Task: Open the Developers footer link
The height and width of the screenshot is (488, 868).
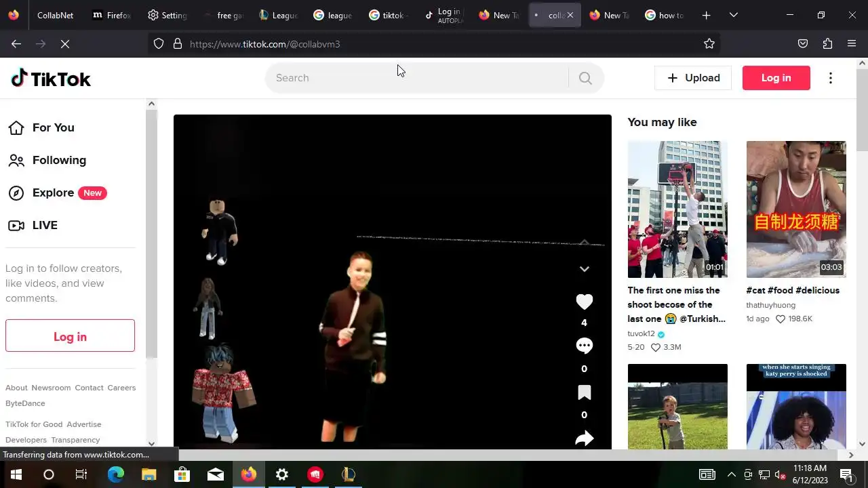Action: 26,440
